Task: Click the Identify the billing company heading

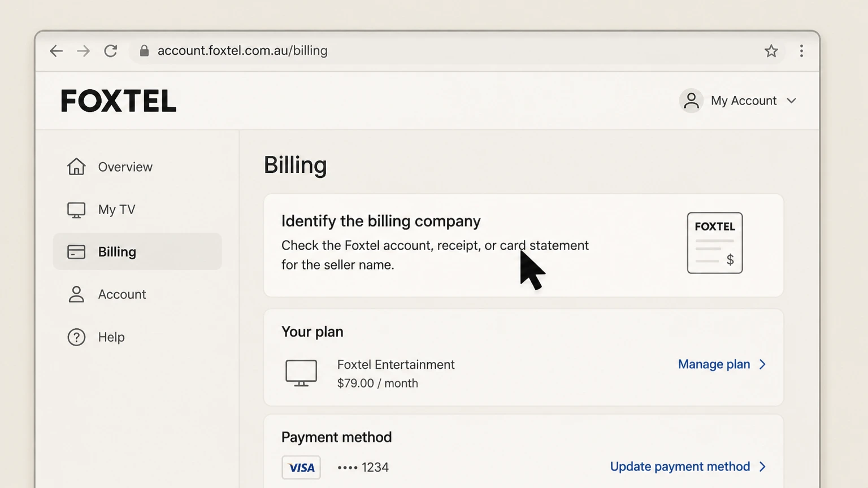Action: (381, 221)
